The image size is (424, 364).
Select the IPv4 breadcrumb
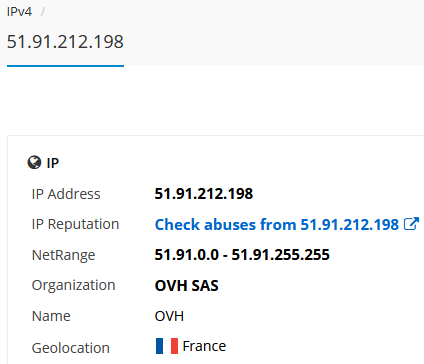19,12
